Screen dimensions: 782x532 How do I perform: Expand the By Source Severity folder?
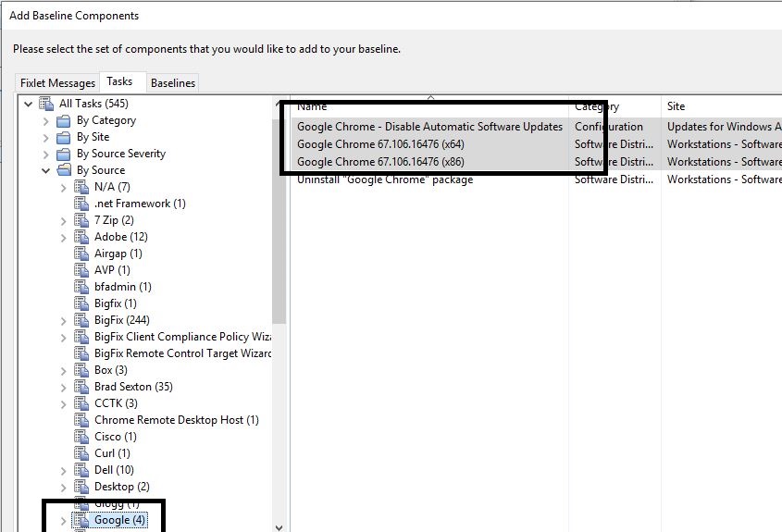click(x=46, y=155)
